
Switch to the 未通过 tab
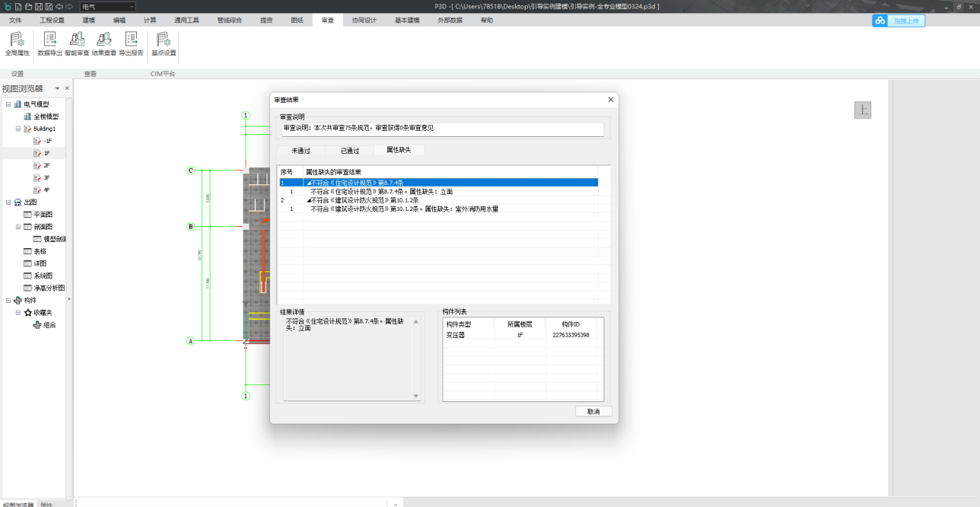point(301,151)
